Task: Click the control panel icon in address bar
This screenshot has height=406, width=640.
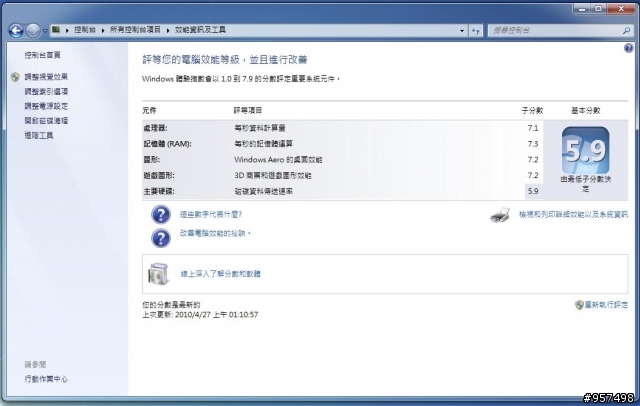Action: (56, 30)
